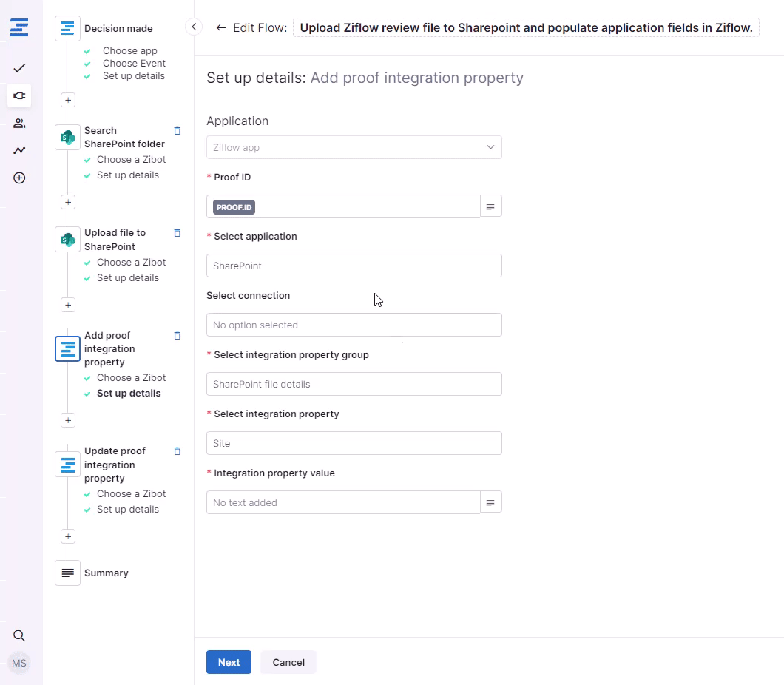Collapse the flow steps side panel
Viewport: 784px width, 685px height.
pyautogui.click(x=193, y=27)
